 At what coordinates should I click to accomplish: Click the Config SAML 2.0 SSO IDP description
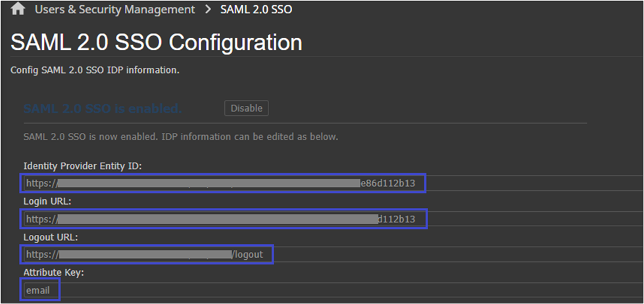coord(95,70)
